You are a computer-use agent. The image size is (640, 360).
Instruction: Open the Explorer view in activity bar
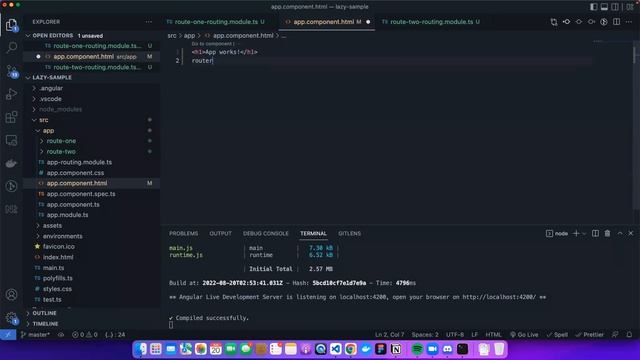[x=11, y=25]
